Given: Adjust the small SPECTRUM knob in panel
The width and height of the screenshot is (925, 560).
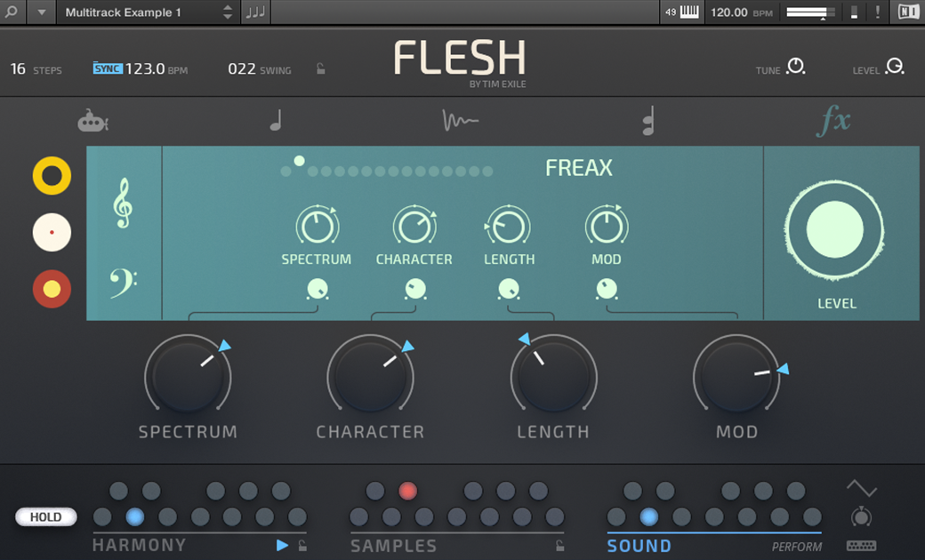Looking at the screenshot, I should pos(317,226).
